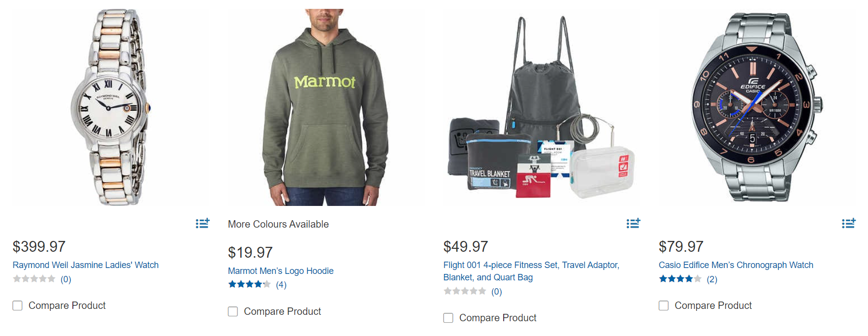Open Flight 001 set star rating

pos(473,291)
